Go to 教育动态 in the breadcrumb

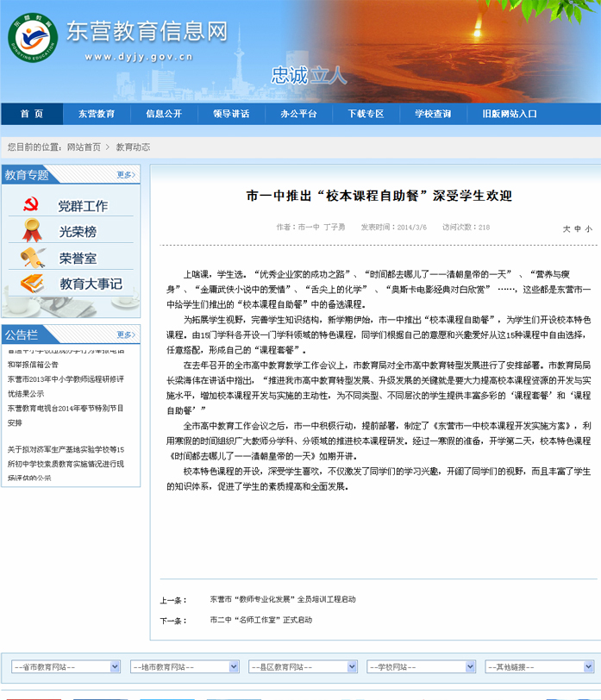pos(133,147)
